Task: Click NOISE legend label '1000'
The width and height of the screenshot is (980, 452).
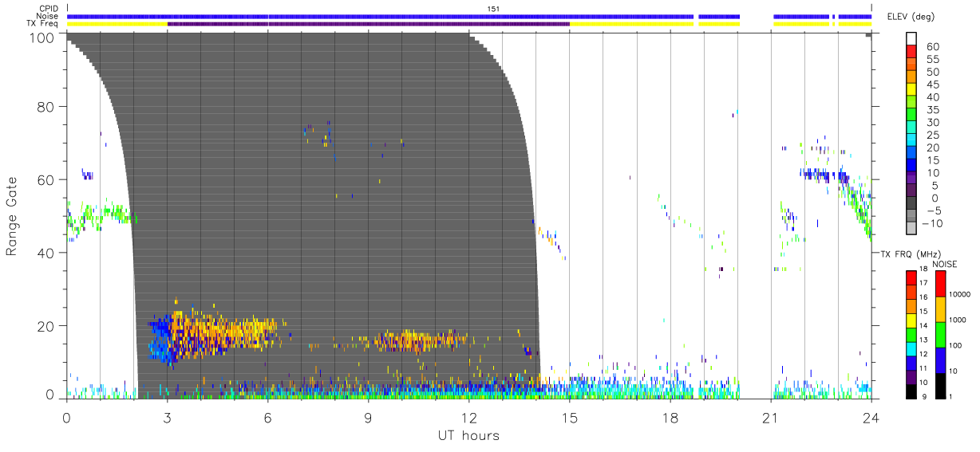Action: 956,321
